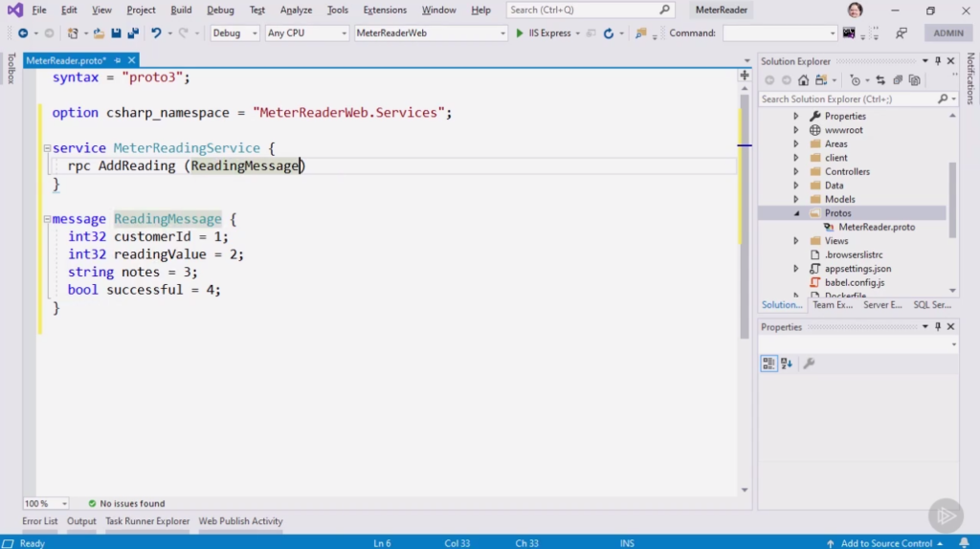Viewport: 980px width, 549px height.
Task: Toggle Categorized view in Properties panel
Action: tap(768, 363)
